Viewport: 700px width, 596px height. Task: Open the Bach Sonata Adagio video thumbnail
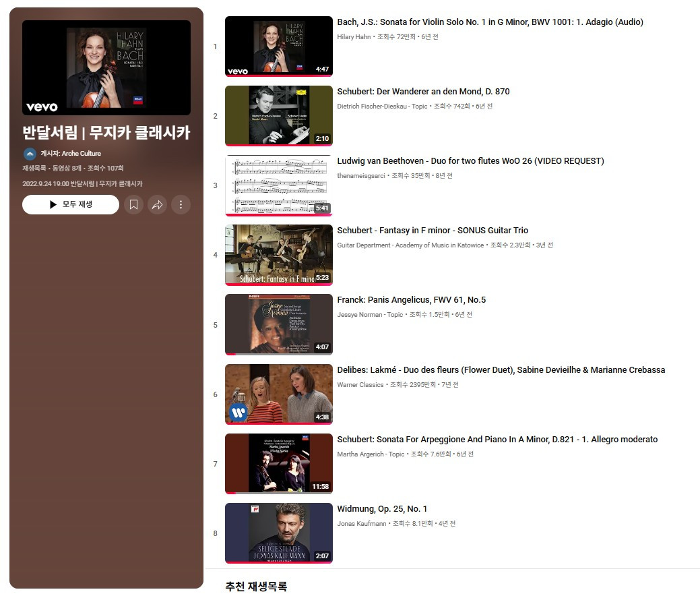point(278,46)
